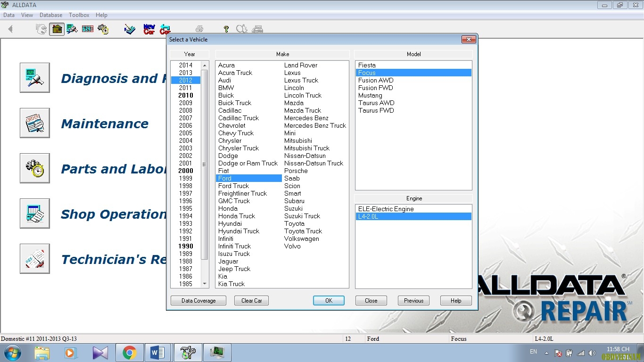Open Technician's Reference large icon
This screenshot has width=644, height=362.
[x=35, y=259]
